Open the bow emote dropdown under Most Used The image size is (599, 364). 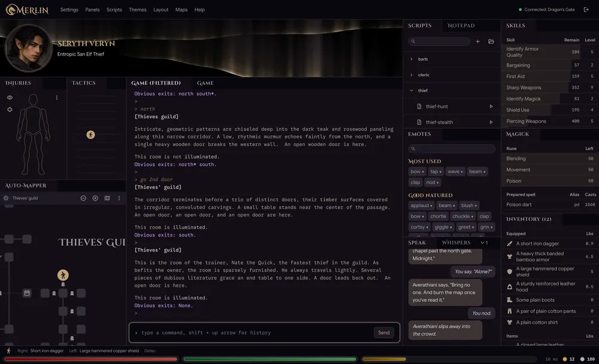(x=417, y=171)
